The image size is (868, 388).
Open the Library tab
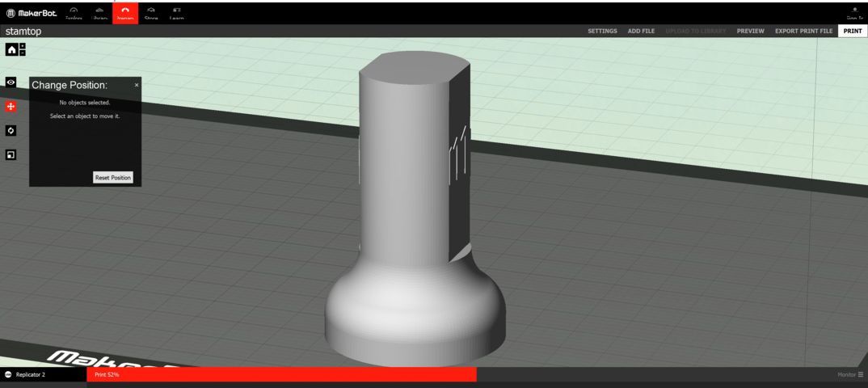(99, 13)
